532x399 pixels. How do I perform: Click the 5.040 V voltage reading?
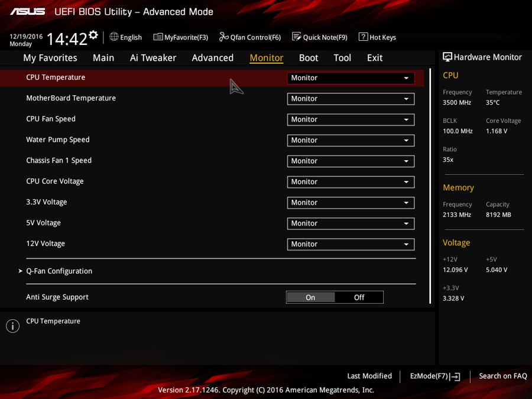pyautogui.click(x=497, y=270)
